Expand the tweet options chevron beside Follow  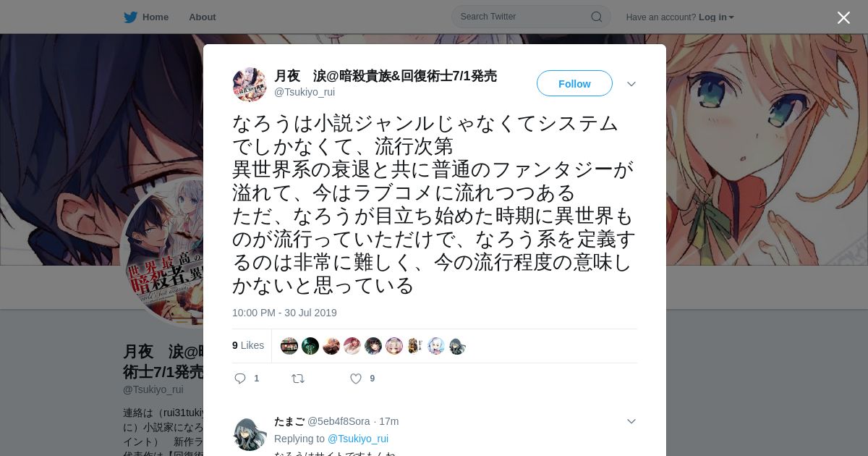(x=631, y=84)
